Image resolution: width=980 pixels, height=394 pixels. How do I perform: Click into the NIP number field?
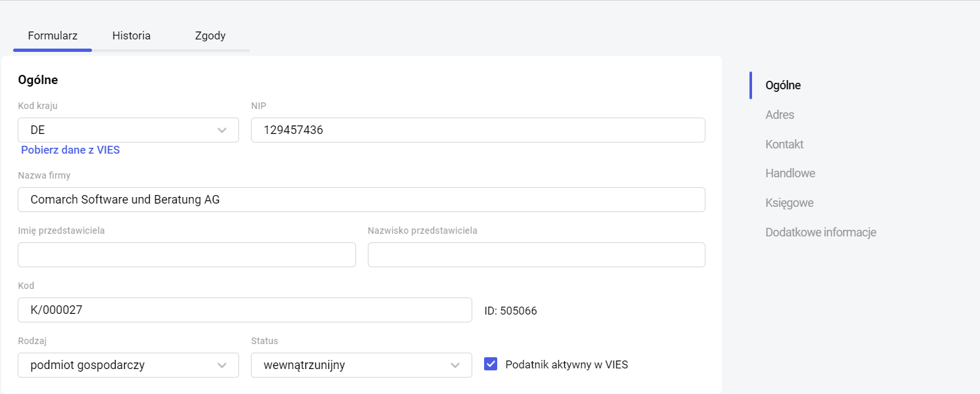tap(478, 130)
